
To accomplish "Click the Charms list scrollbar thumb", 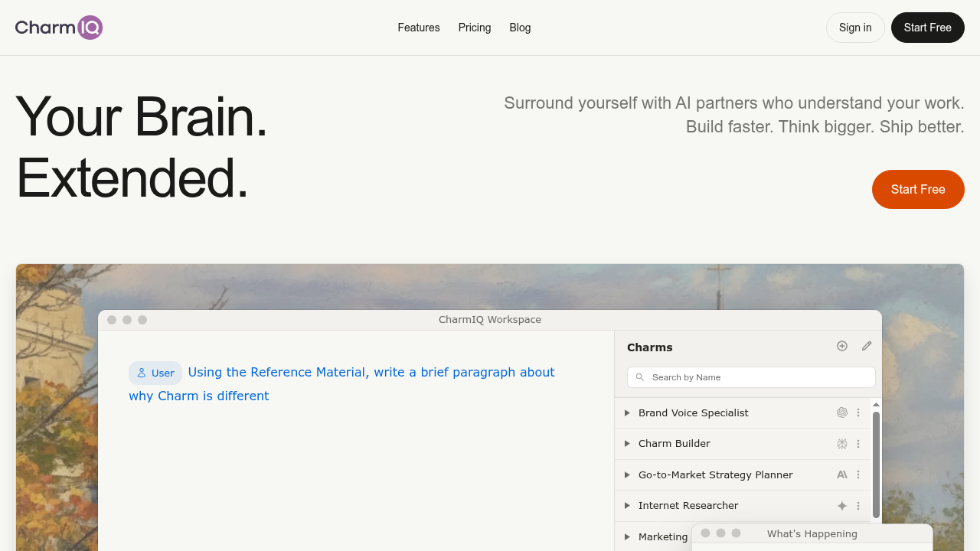I will pos(877,465).
